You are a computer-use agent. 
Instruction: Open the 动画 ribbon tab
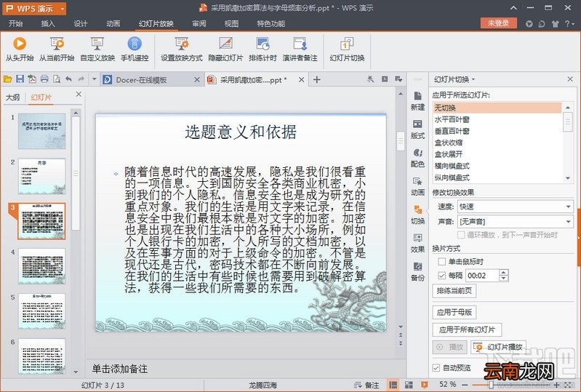coord(113,23)
